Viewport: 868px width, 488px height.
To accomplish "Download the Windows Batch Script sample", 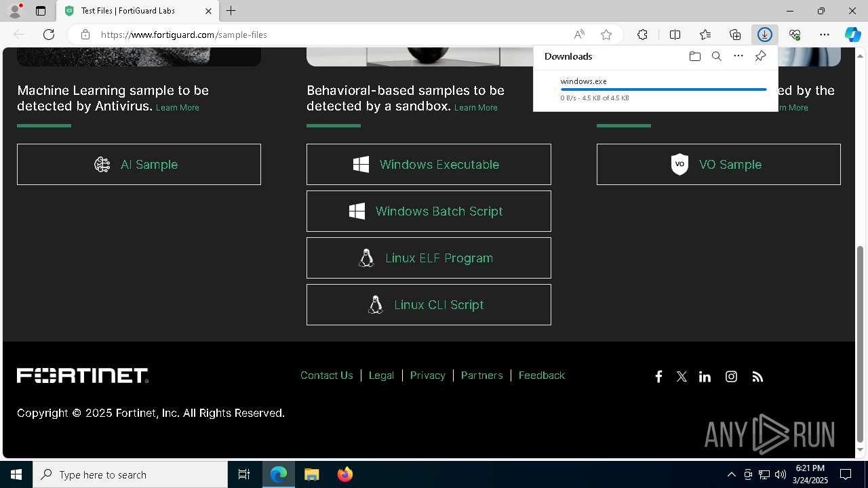I will tap(429, 211).
